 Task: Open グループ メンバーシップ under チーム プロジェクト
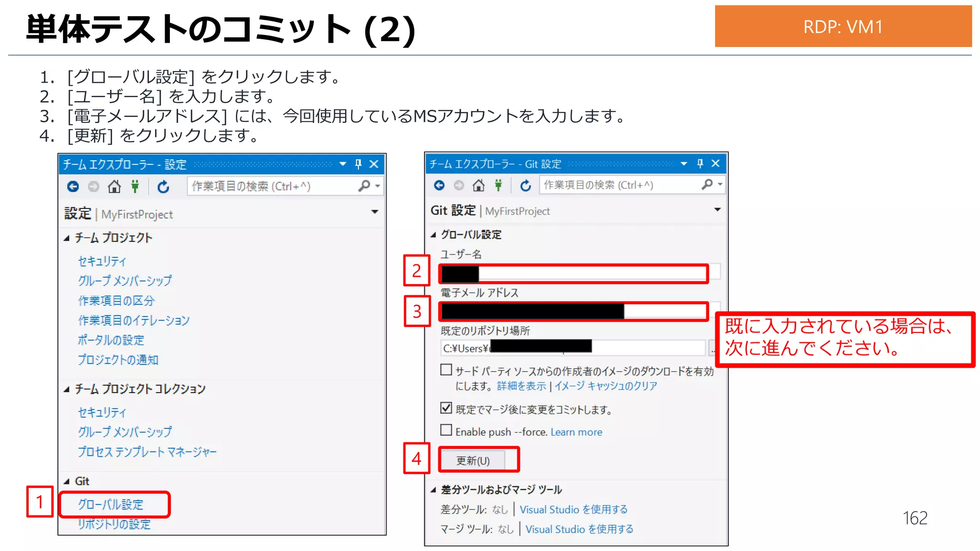[x=125, y=281]
